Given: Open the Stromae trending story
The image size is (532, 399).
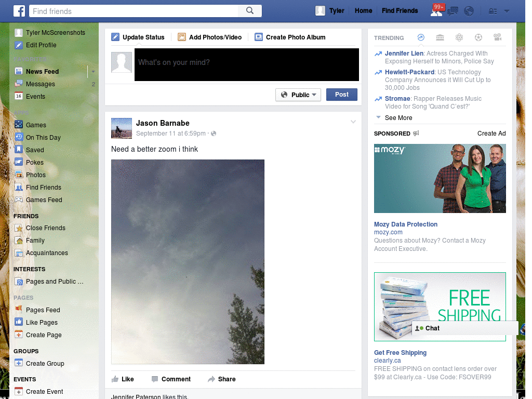Looking at the screenshot, I should coord(397,98).
